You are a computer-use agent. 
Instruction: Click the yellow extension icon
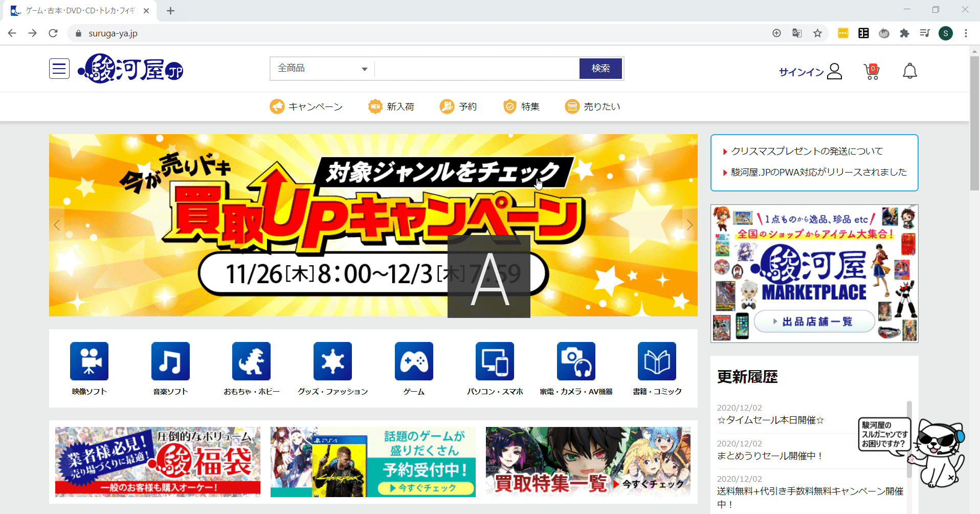pos(843,33)
